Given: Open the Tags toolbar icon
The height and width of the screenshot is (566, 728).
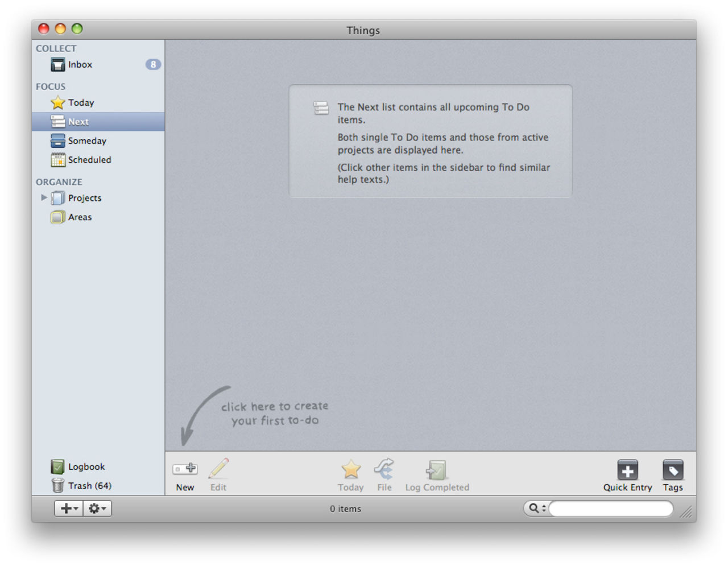Looking at the screenshot, I should [673, 471].
